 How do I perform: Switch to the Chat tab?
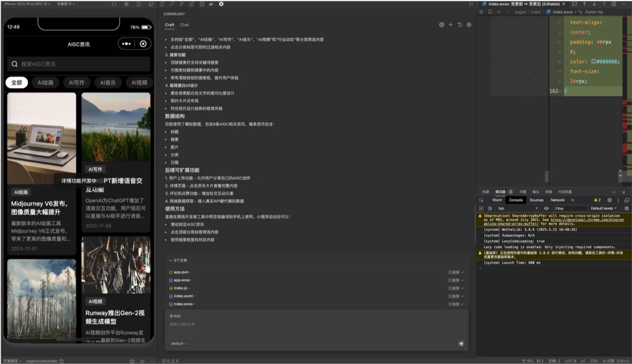click(184, 25)
